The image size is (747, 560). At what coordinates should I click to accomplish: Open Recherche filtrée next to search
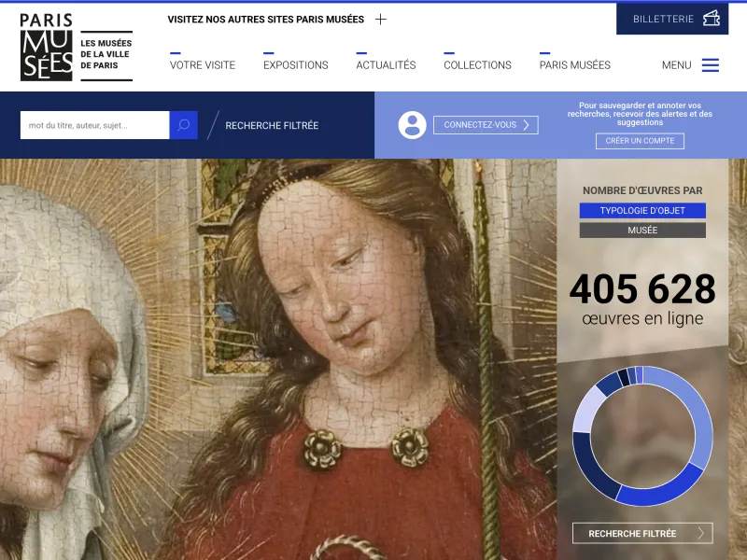(x=272, y=125)
